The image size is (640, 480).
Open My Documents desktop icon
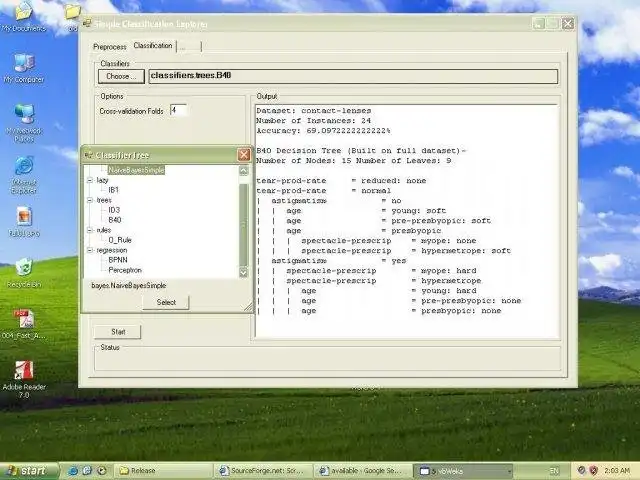coord(23,16)
